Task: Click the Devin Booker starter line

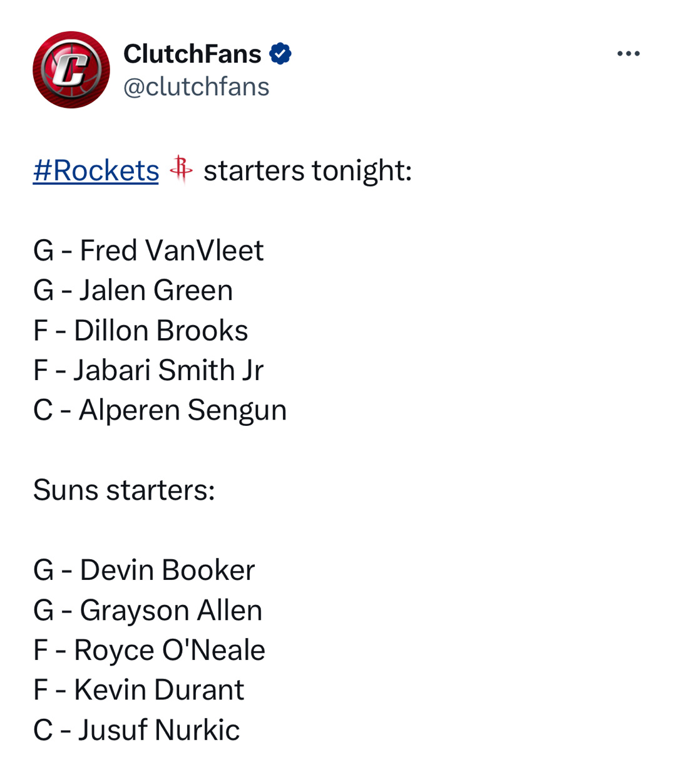Action: click(x=144, y=570)
